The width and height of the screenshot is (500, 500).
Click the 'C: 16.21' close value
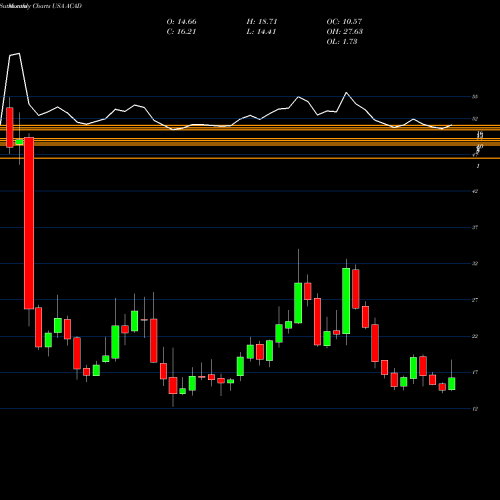[181, 32]
